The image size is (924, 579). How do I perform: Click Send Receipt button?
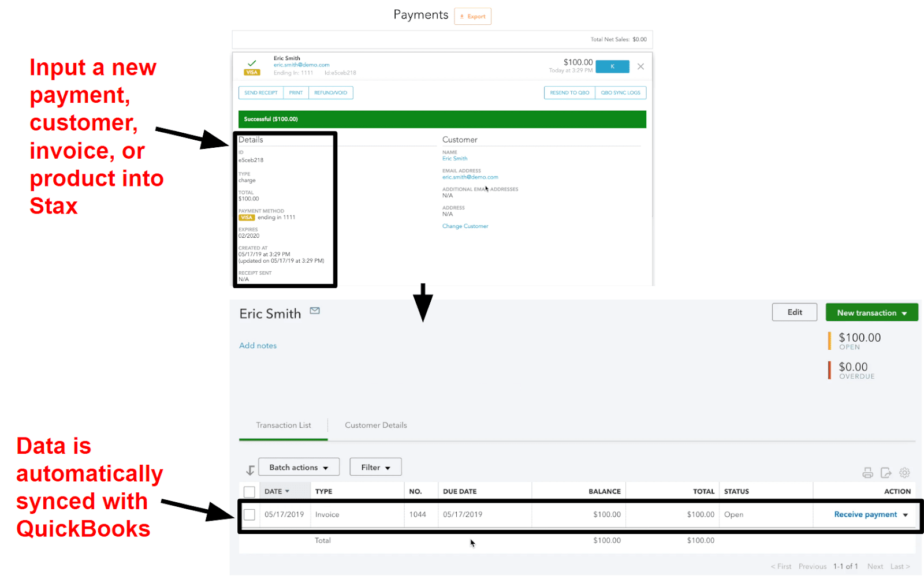pos(261,92)
